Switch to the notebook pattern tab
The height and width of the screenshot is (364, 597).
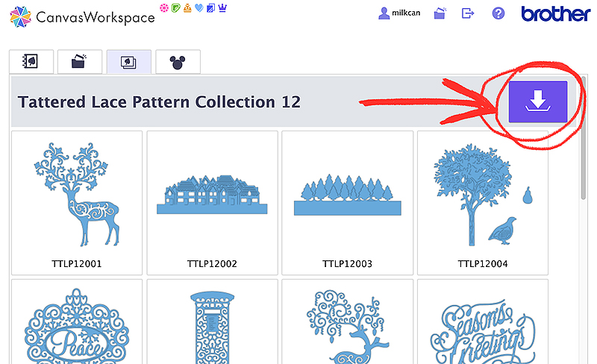click(x=31, y=62)
